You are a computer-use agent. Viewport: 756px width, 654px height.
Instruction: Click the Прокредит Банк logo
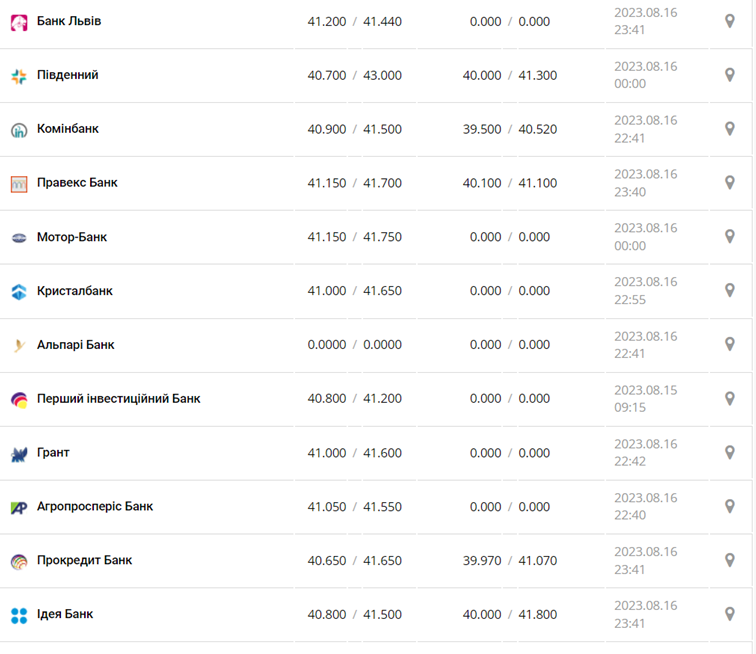[x=19, y=561]
